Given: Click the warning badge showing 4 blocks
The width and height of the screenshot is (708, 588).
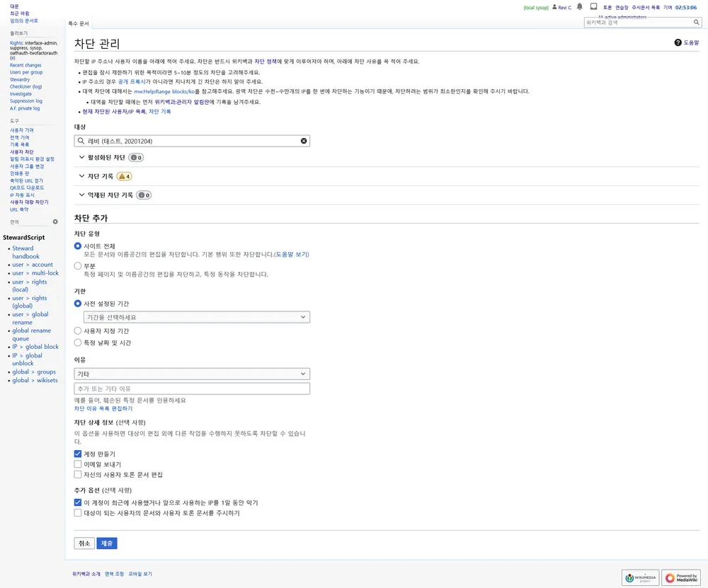Looking at the screenshot, I should [124, 176].
